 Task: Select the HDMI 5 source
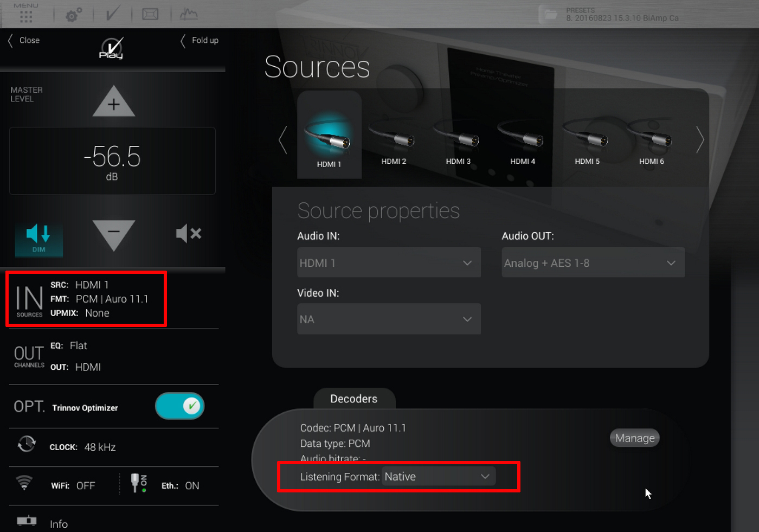(587, 144)
